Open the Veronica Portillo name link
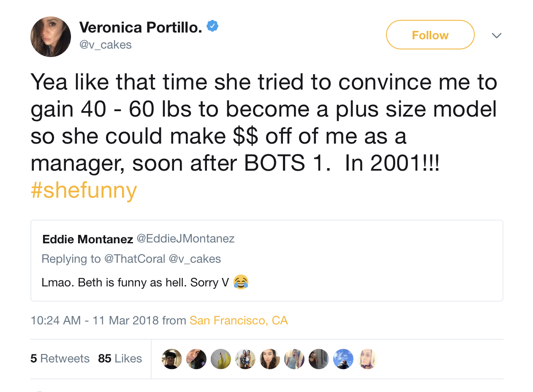Viewport: 533px width, 392px height. 141,27
